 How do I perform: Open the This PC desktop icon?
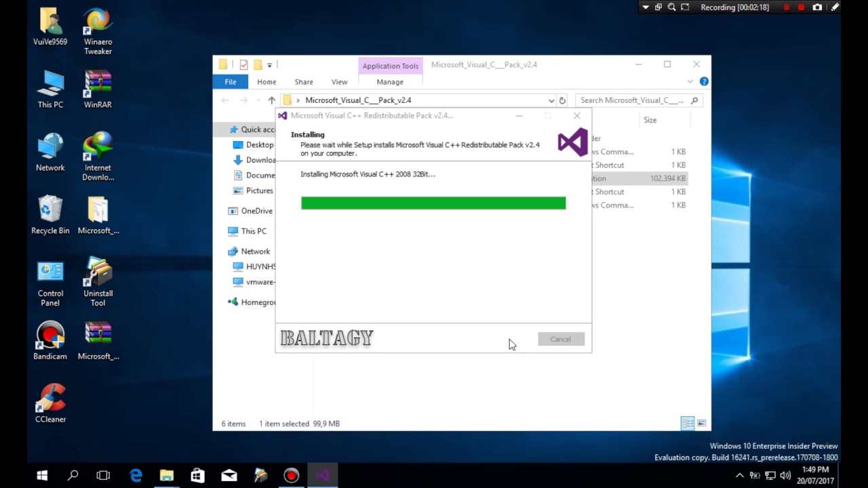pos(50,89)
